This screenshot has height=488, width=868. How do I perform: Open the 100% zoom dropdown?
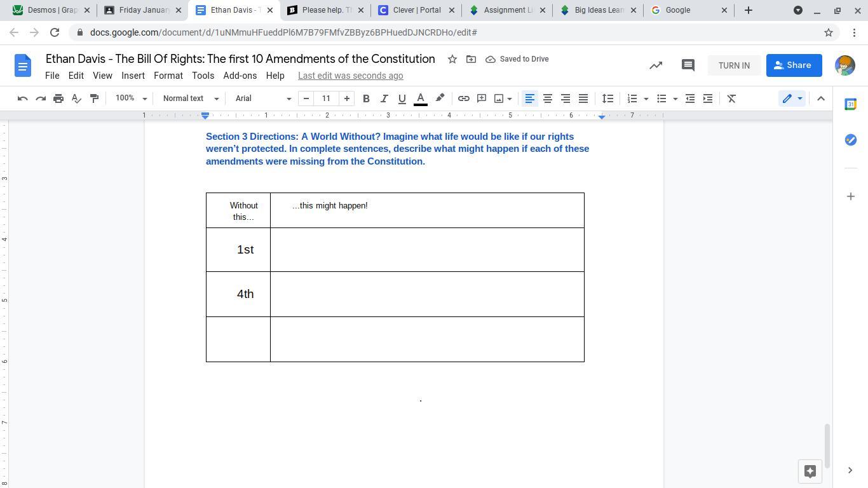pos(131,98)
